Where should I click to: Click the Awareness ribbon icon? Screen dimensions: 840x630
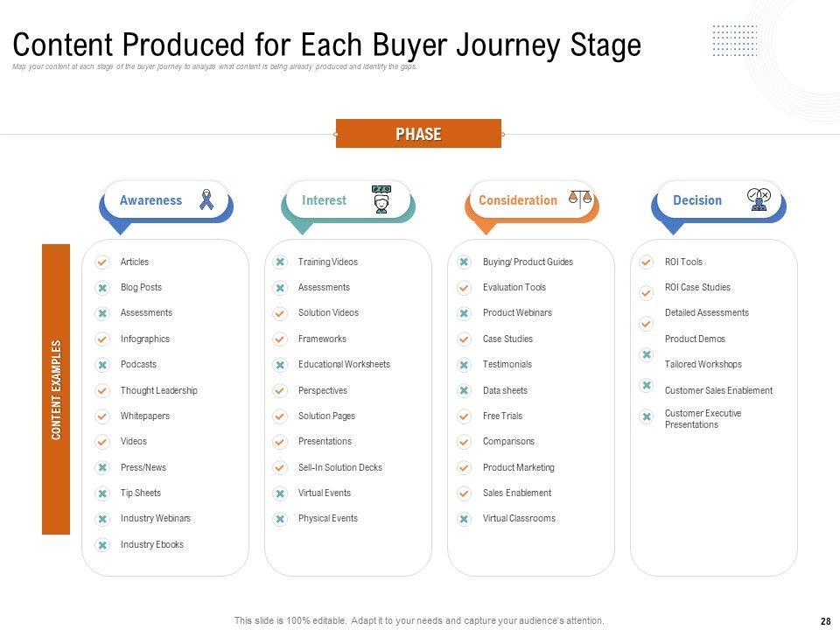point(206,199)
